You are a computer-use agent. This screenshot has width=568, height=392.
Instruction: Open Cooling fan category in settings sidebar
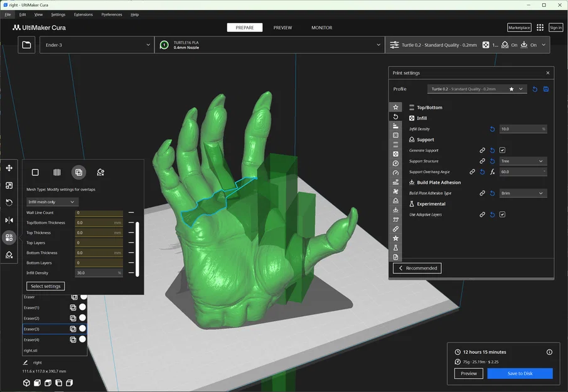(x=395, y=191)
